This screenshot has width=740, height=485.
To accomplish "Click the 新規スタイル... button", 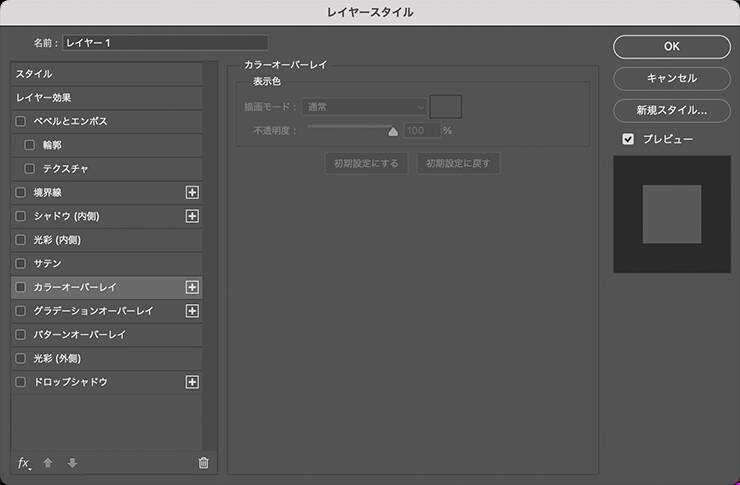I will pyautogui.click(x=671, y=110).
